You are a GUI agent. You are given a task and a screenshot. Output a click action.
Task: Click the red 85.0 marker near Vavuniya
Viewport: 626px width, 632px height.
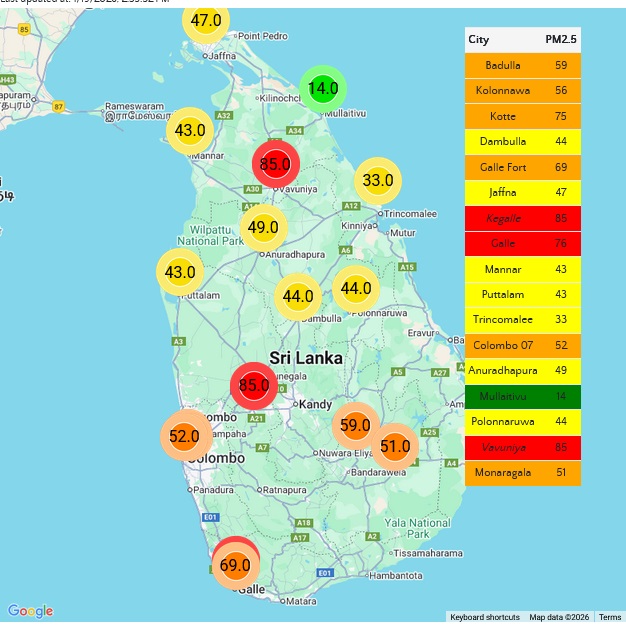pyautogui.click(x=275, y=164)
